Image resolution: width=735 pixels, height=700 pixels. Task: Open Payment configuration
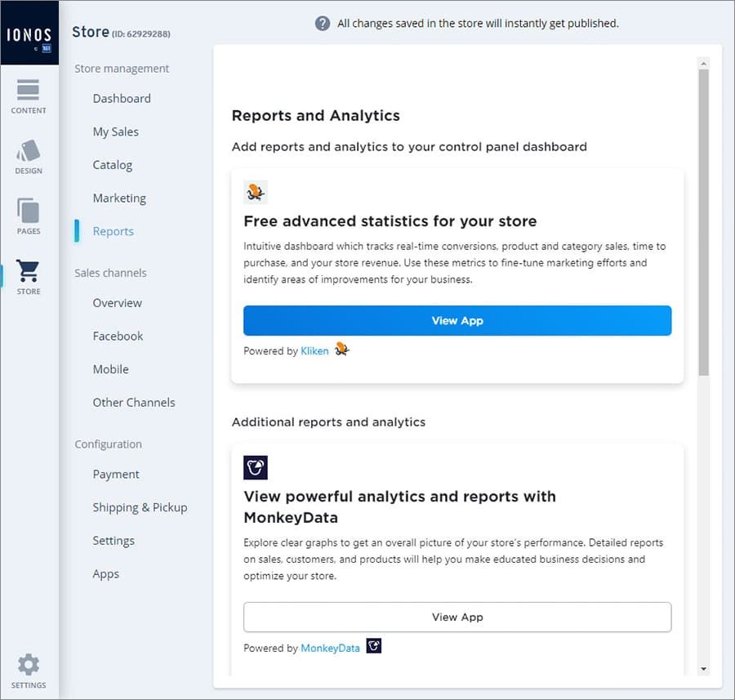[x=116, y=475]
